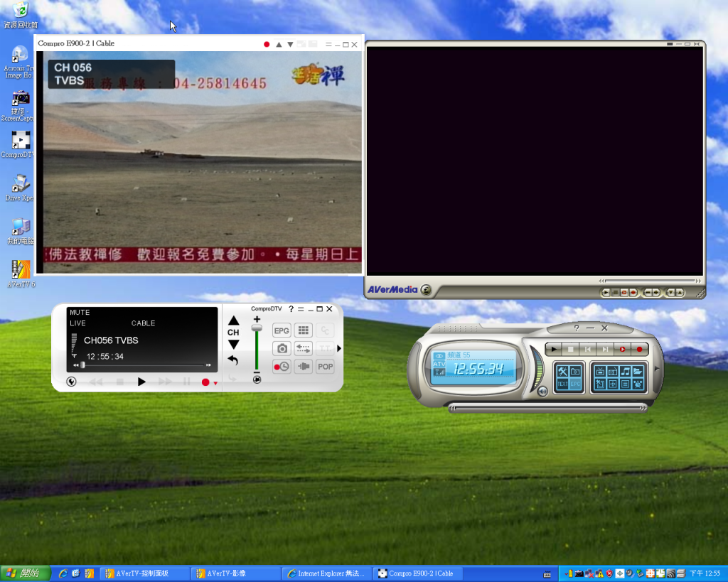This screenshot has width=728, height=582.
Task: Click AVerTV remote bottom seek bar
Action: [x=548, y=408]
